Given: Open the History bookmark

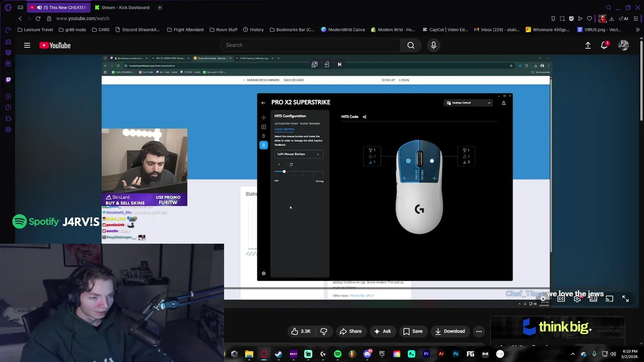Looking at the screenshot, I should pos(253,30).
